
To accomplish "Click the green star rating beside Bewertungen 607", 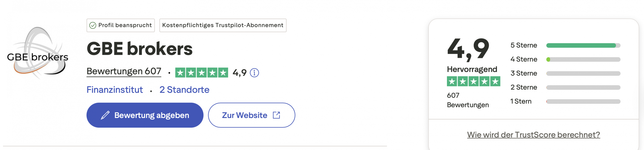I will pyautogui.click(x=202, y=73).
